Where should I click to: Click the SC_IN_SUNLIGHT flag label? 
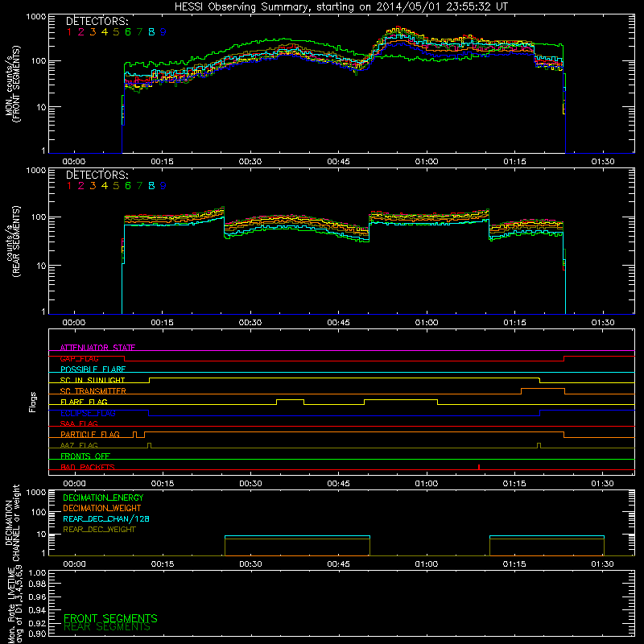point(93,380)
